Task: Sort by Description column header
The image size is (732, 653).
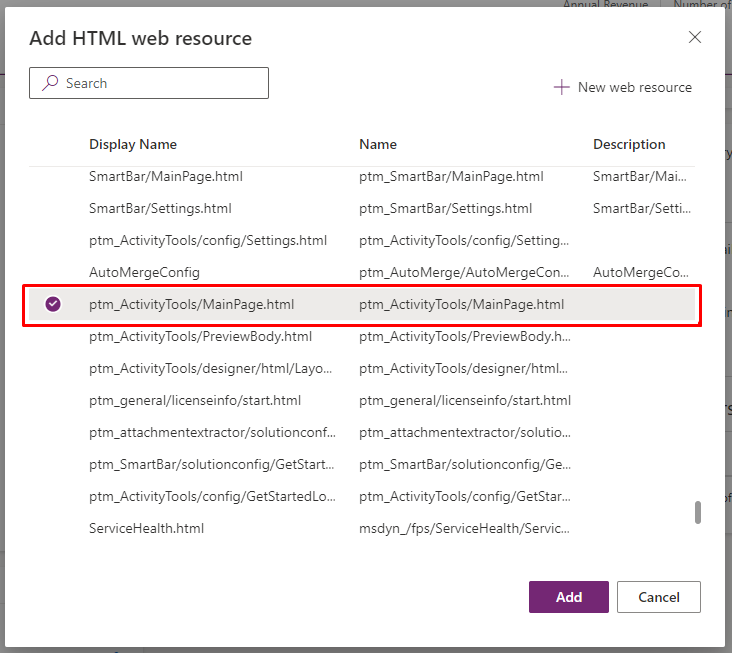Action: tap(629, 144)
